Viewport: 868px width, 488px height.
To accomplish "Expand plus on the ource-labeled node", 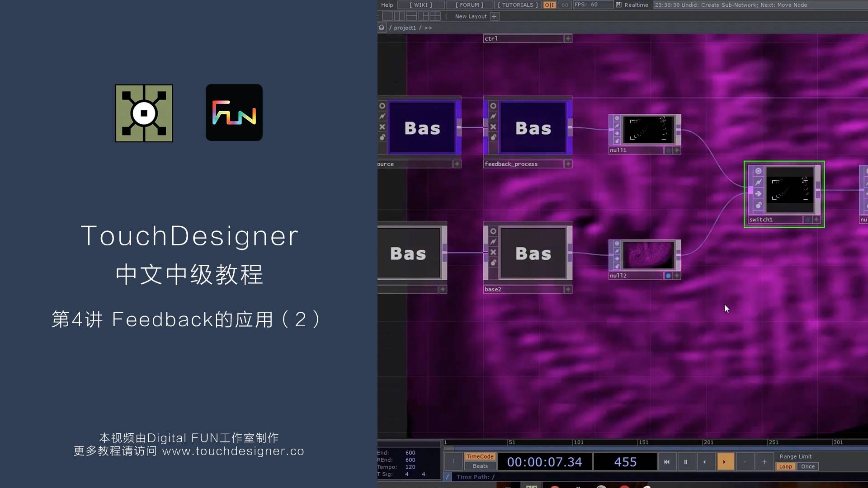I will [457, 164].
